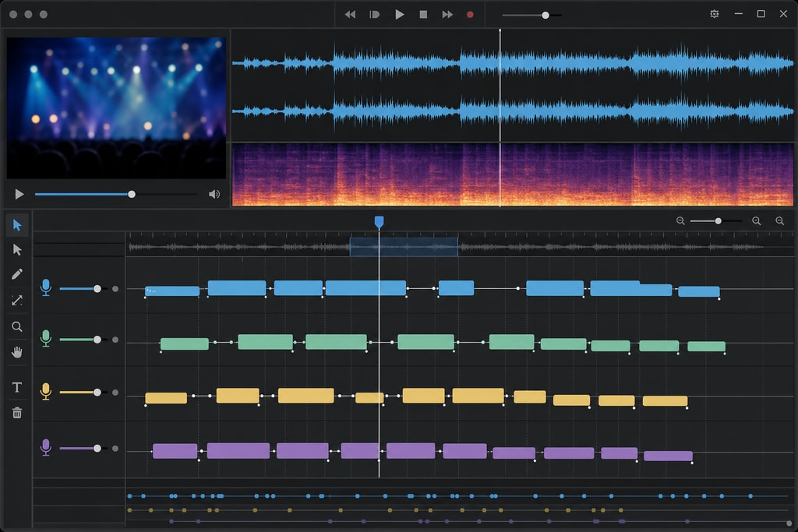Screen dimensions: 798x532
Task: Stop playback with the square stop button
Action: [x=423, y=15]
